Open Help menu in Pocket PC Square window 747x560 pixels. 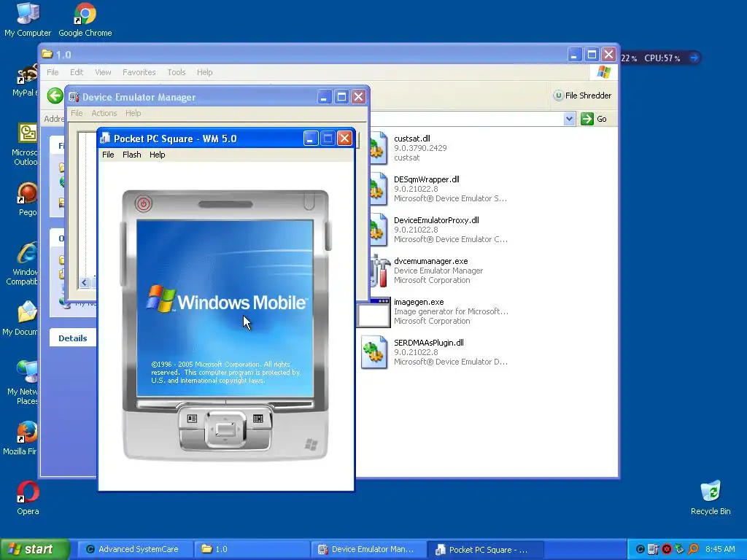158,155
